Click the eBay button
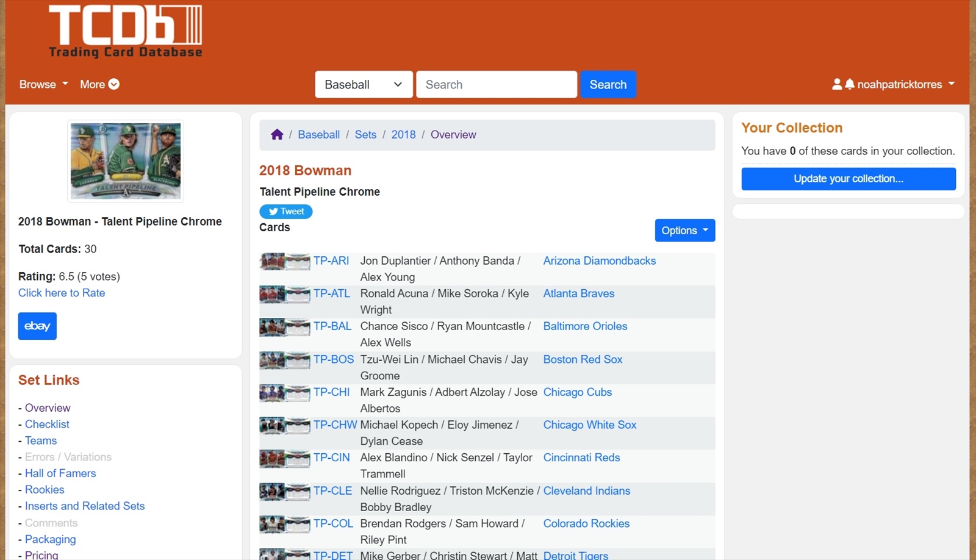This screenshot has width=976, height=560. pyautogui.click(x=37, y=326)
